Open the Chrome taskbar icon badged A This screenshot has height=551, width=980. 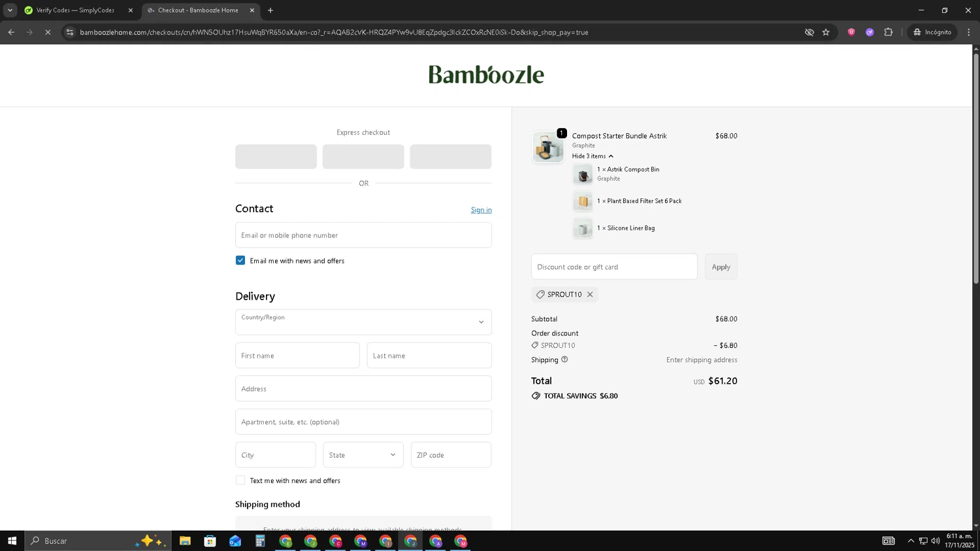pos(436,541)
